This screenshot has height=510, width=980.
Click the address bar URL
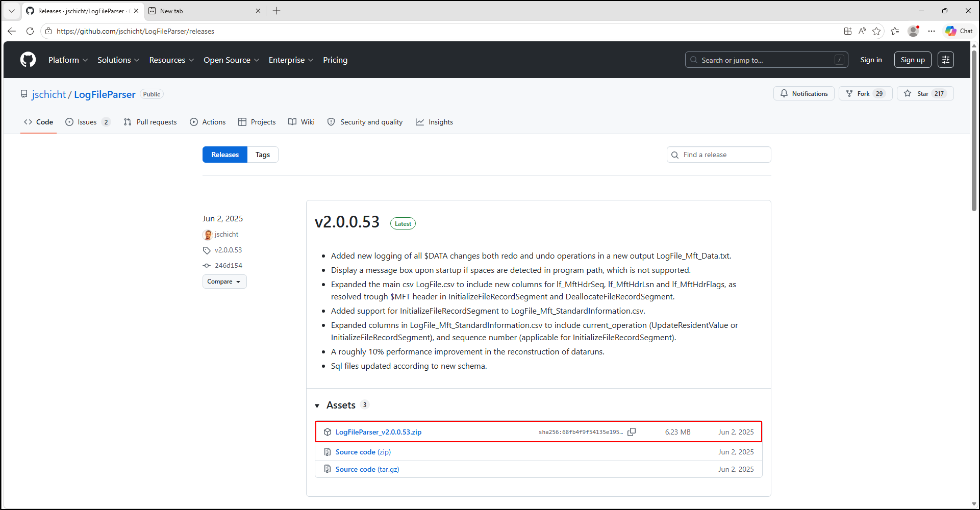click(135, 31)
